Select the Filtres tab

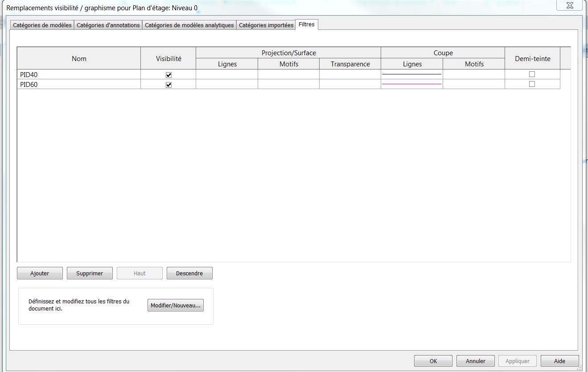[x=307, y=25]
